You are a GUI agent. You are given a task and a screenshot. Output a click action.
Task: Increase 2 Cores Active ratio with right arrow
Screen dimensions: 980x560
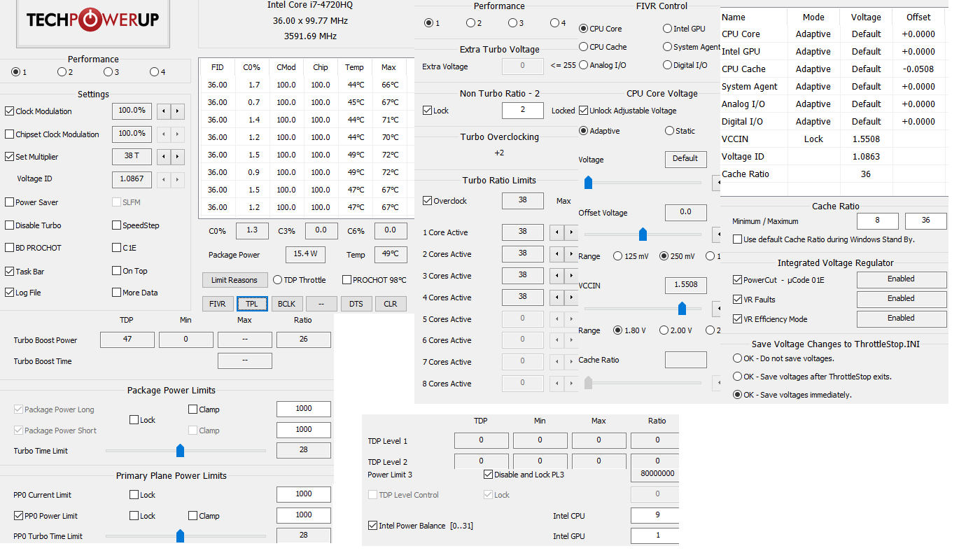point(572,254)
